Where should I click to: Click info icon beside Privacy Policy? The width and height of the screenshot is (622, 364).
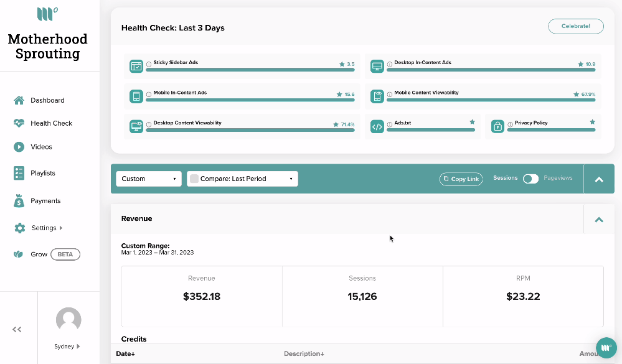click(510, 124)
